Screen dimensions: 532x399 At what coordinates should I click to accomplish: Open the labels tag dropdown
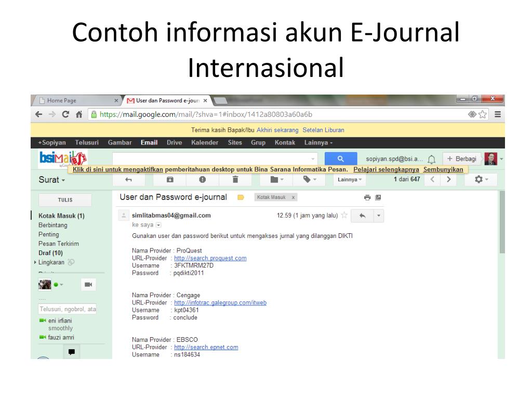[x=310, y=179]
